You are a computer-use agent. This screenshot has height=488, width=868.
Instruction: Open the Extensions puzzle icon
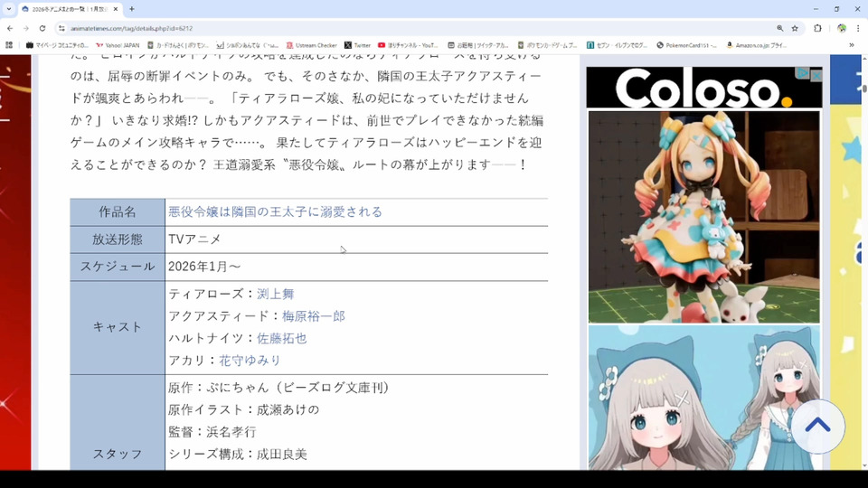tap(817, 28)
